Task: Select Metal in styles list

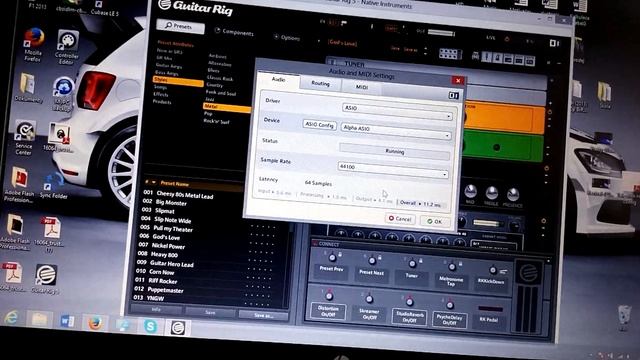Action: pyautogui.click(x=226, y=107)
